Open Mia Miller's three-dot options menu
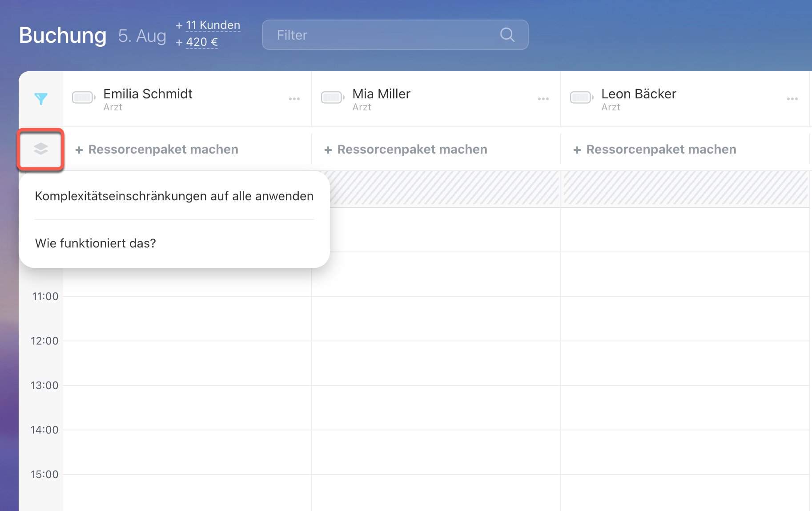812x511 pixels. (543, 99)
